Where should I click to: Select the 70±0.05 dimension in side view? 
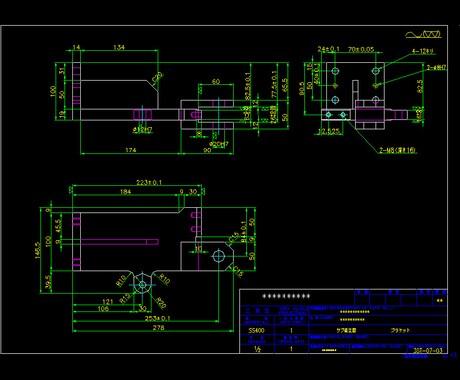(x=361, y=49)
